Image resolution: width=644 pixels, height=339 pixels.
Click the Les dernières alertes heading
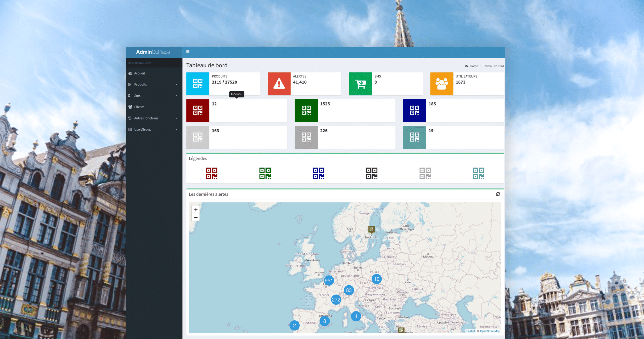pos(208,194)
